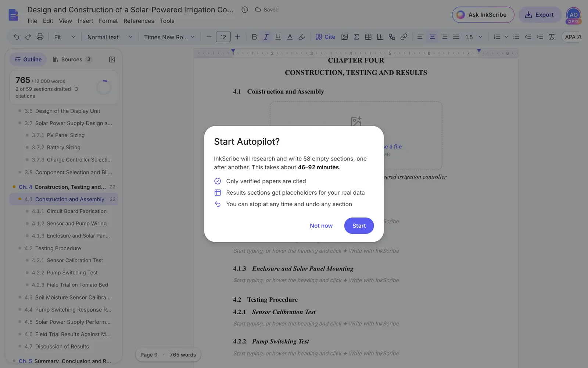Viewport: 588px width, 368px height.
Task: Collapse the sidebar panel icon
Action: click(x=112, y=59)
